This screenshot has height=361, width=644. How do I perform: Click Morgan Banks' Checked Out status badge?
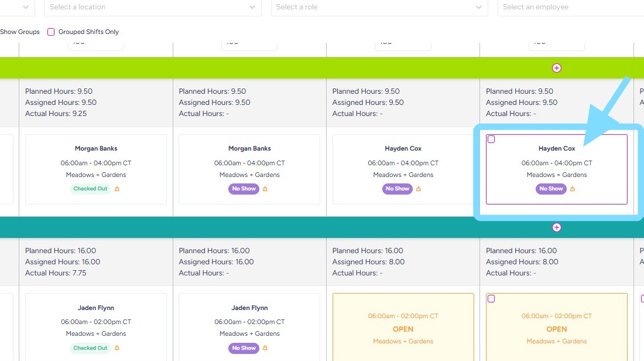point(90,189)
